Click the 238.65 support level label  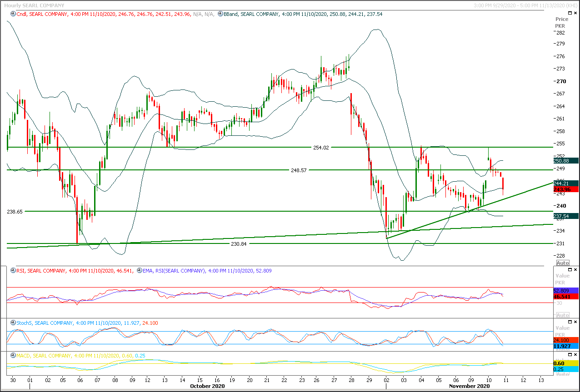[x=15, y=212]
